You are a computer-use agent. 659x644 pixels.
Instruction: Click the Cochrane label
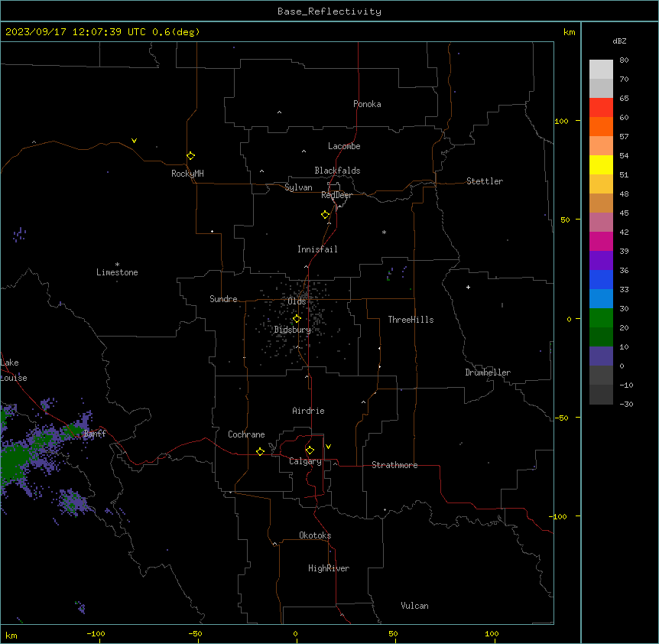[x=246, y=434]
